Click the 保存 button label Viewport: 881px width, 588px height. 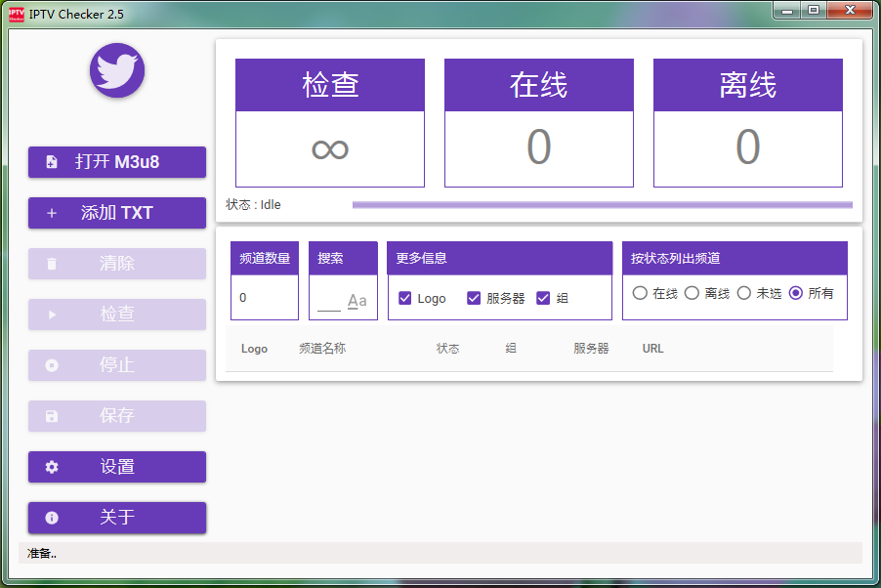click(x=117, y=415)
